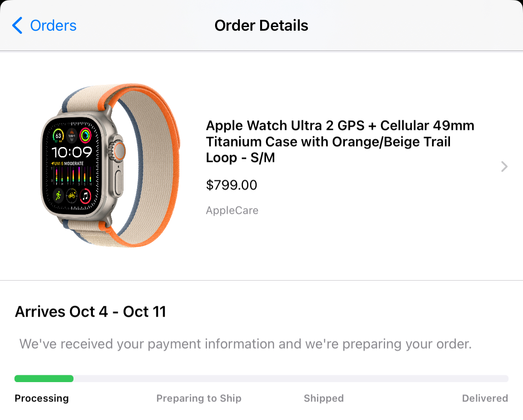The image size is (523, 420).
Task: Click the green filled progress segment
Action: (x=44, y=378)
